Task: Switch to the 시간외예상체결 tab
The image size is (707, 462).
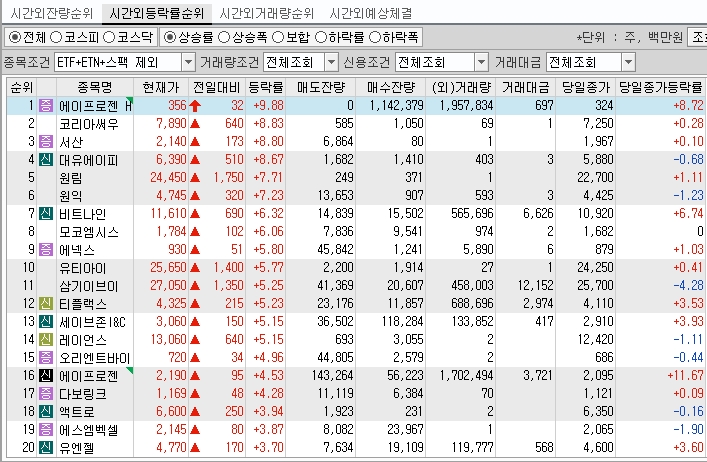Action: point(371,14)
